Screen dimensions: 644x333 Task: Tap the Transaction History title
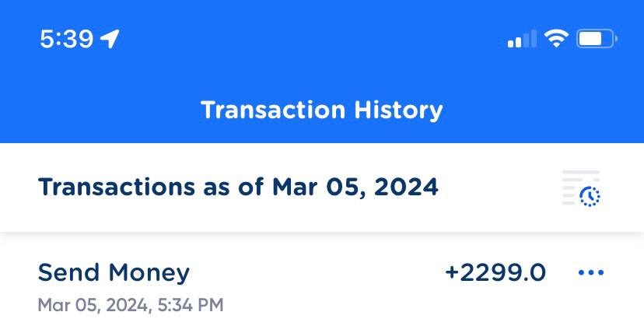322,110
